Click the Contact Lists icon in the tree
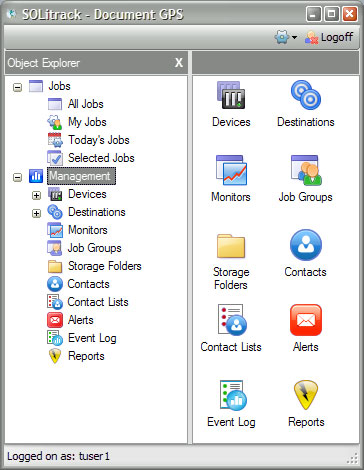 coord(55,302)
